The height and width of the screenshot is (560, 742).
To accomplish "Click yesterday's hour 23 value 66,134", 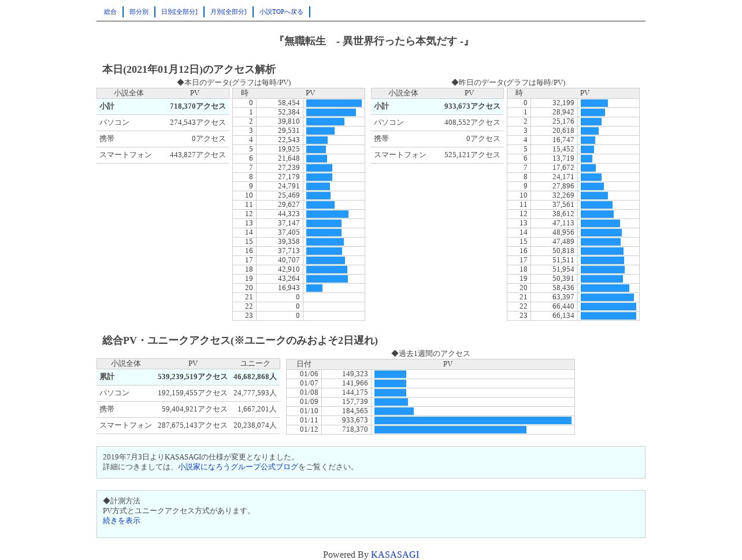I will pos(563,316).
